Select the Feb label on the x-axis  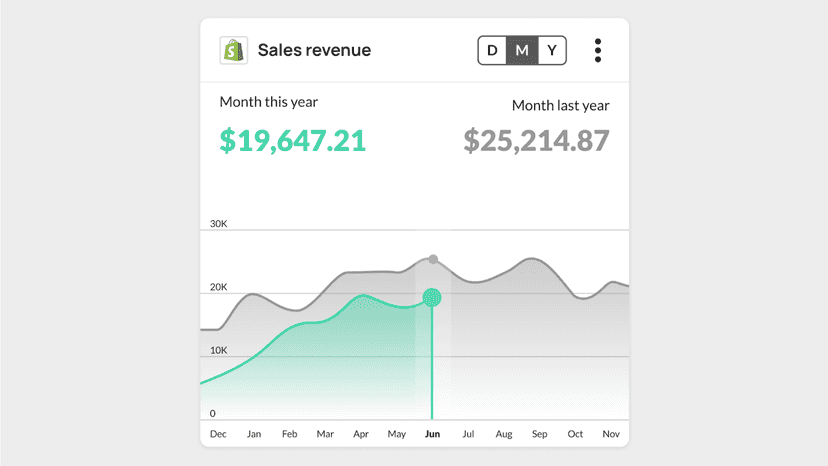pyautogui.click(x=289, y=434)
